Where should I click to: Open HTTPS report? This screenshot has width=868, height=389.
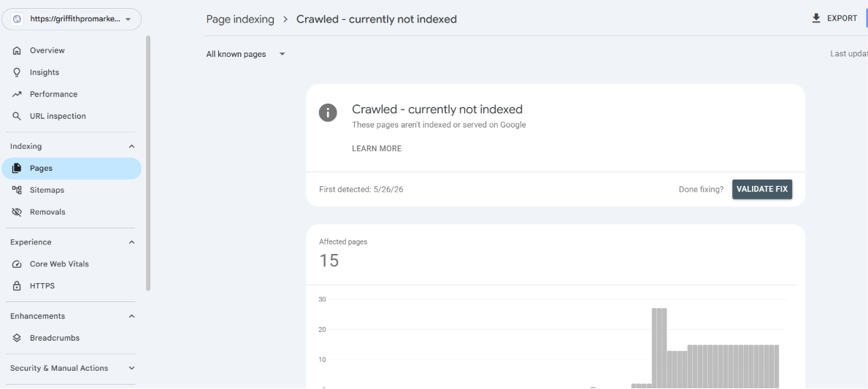(72, 286)
